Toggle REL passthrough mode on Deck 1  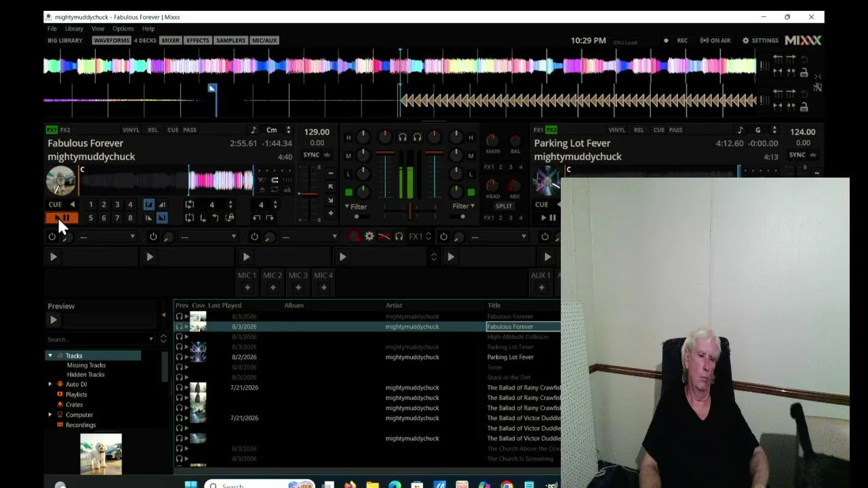click(x=153, y=130)
